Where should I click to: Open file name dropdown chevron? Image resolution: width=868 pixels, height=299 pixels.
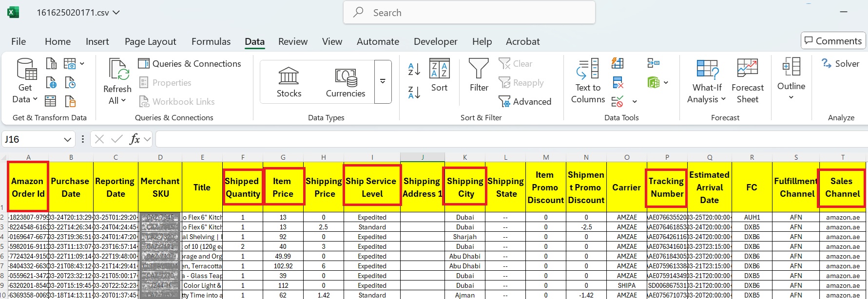pos(116,13)
